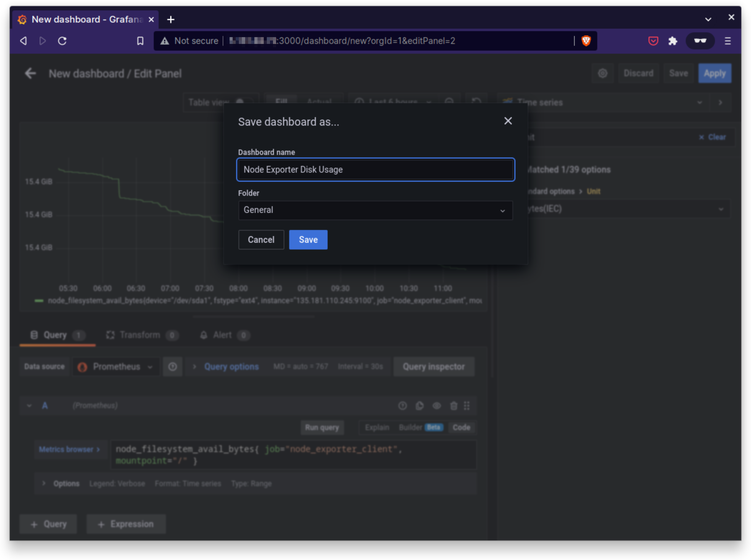Open the Folder dropdown showing General
The width and height of the screenshot is (751, 560).
tap(375, 210)
